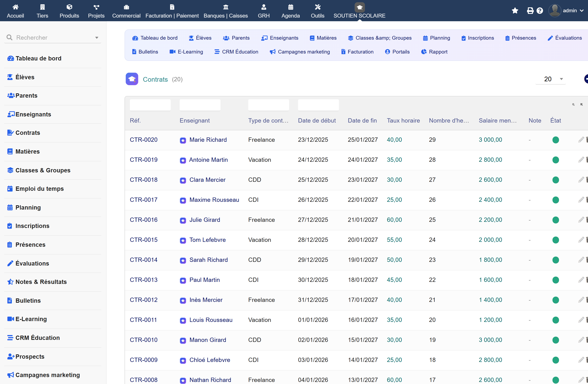The height and width of the screenshot is (384, 588).
Task: Click the bookmark star icon in top bar
Action: [515, 11]
